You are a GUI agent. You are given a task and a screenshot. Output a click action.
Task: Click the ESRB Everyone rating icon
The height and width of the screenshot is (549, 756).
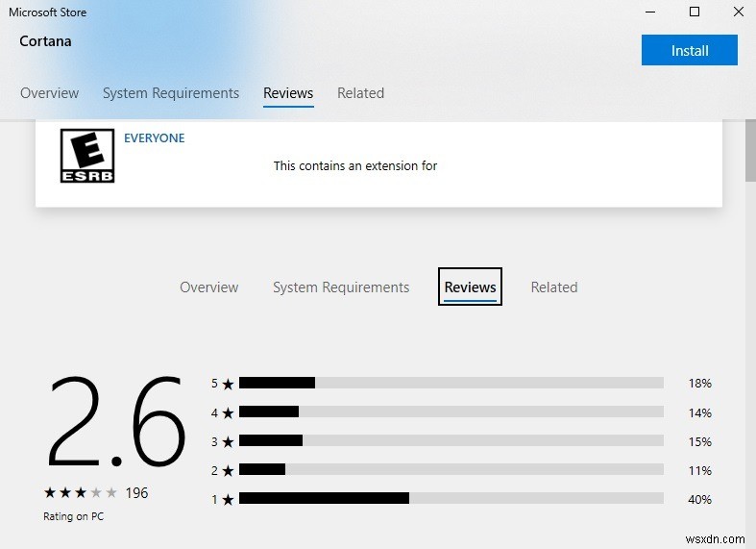87,156
